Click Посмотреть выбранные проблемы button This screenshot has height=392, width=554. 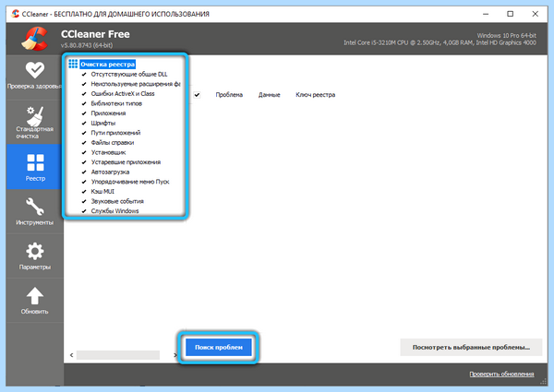tap(471, 347)
